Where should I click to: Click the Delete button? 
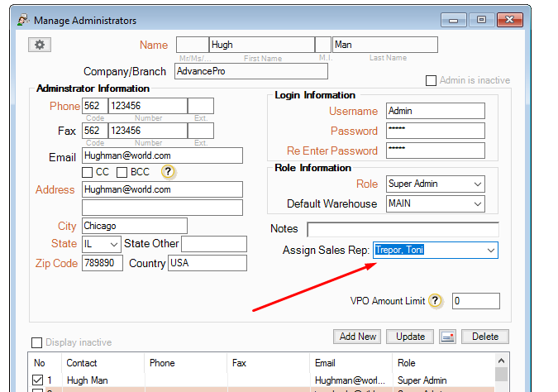tap(485, 337)
